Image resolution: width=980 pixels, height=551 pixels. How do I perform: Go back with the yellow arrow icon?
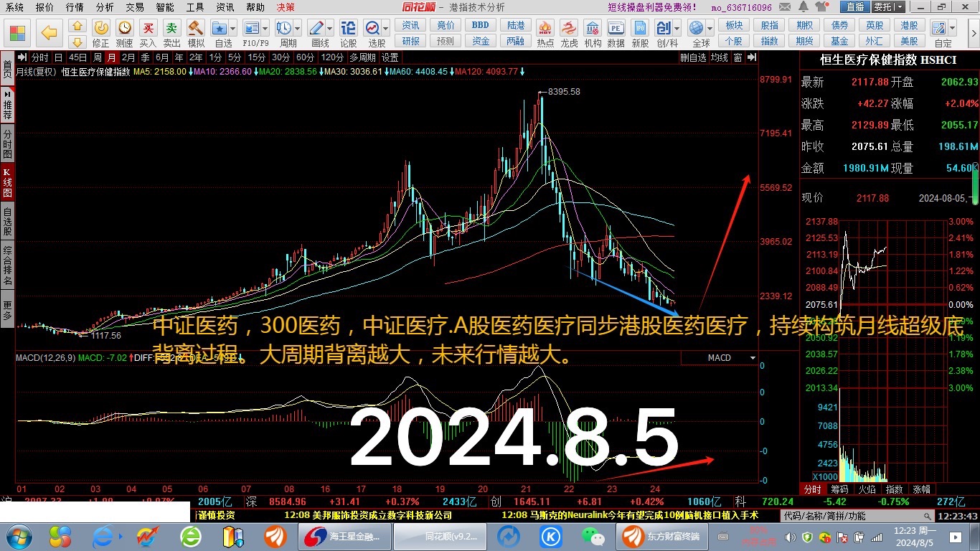tap(49, 33)
